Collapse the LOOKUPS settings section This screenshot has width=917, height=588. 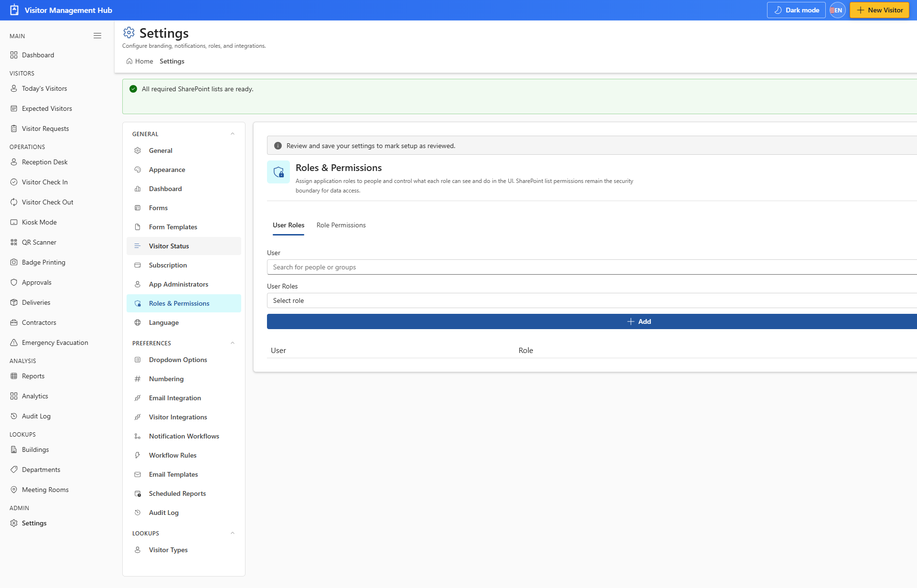click(233, 533)
